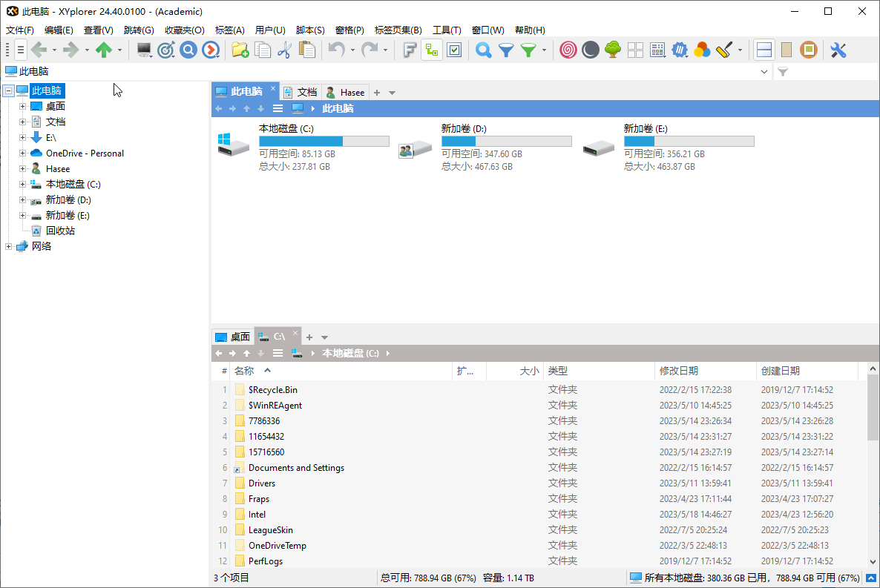Click the hotlist target icon
This screenshot has height=588, width=880.
point(166,50)
